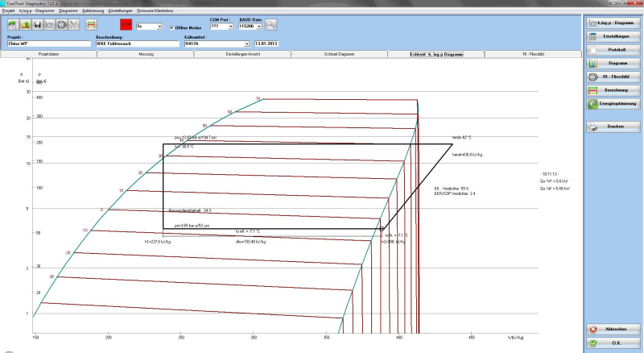Image resolution: width=644 pixels, height=353 pixels.
Task: Open the Firmware Masterbox menu
Action: (x=155, y=10)
